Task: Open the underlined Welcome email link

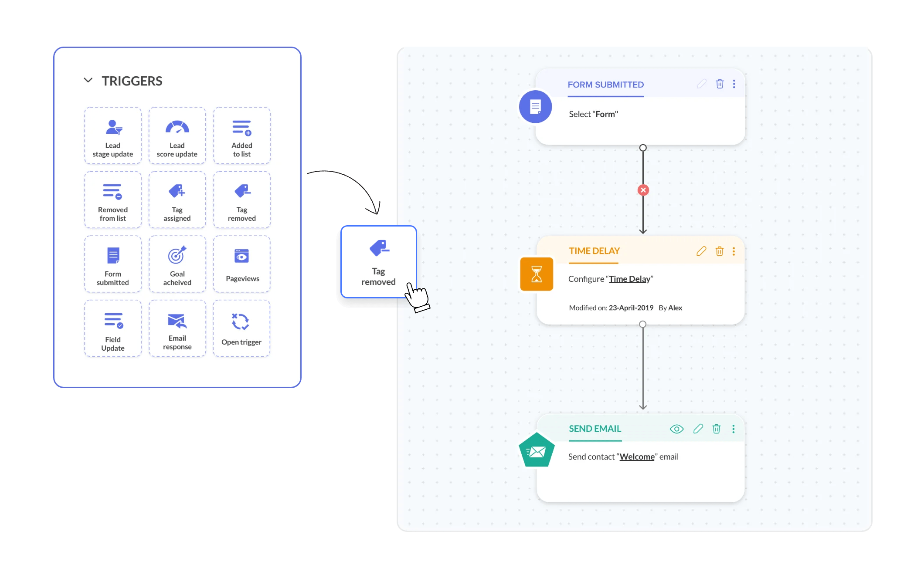Action: point(637,457)
